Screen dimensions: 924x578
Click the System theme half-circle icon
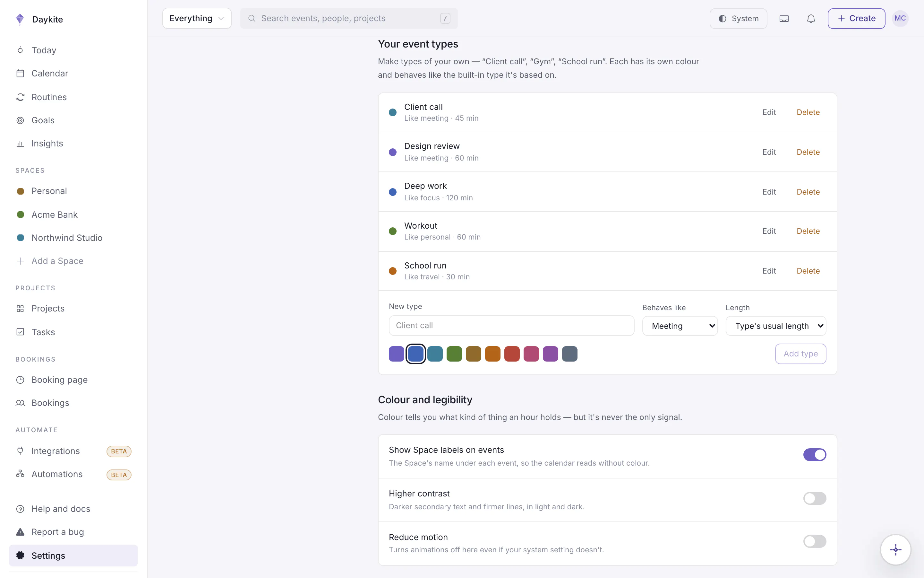[723, 18]
